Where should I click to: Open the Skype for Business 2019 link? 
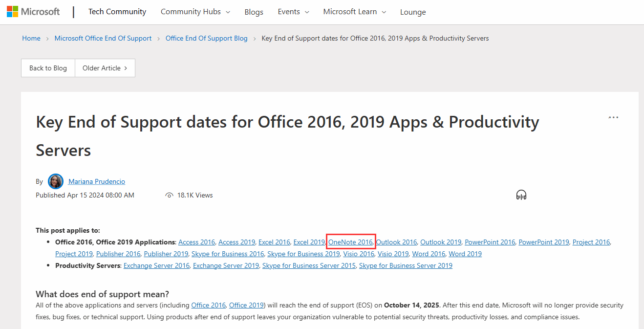point(303,254)
